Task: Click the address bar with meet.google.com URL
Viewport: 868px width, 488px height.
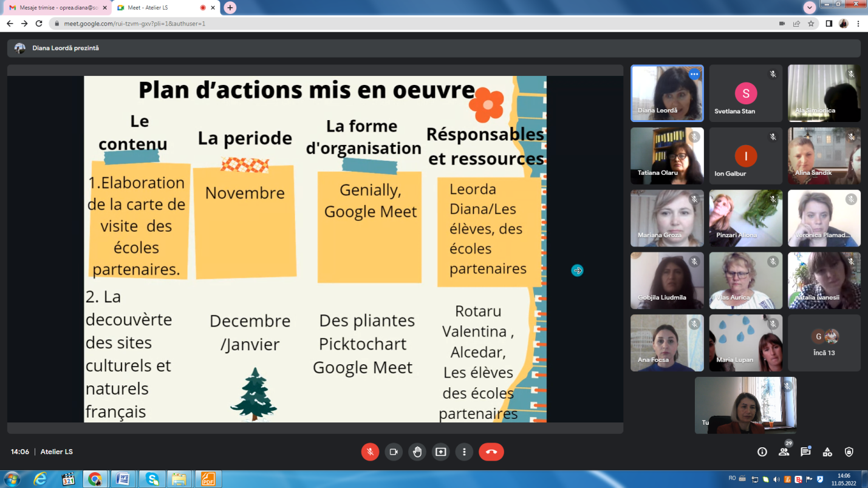Action: (364, 24)
